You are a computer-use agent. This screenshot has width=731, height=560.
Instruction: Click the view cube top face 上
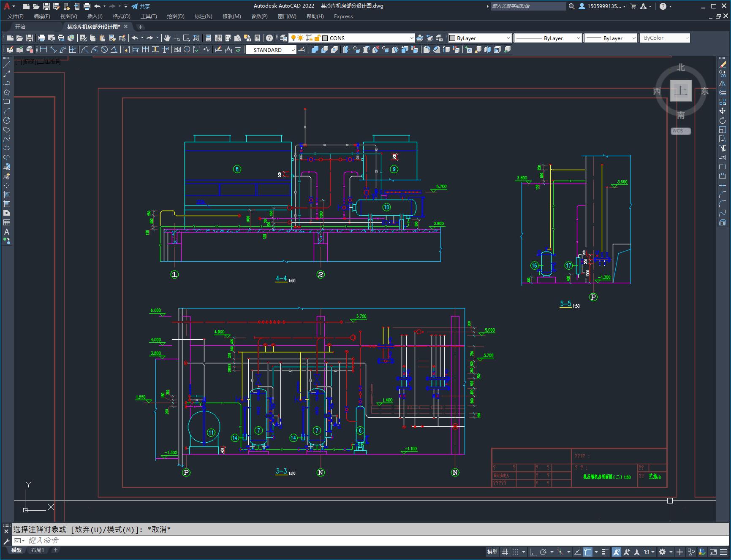pyautogui.click(x=681, y=91)
